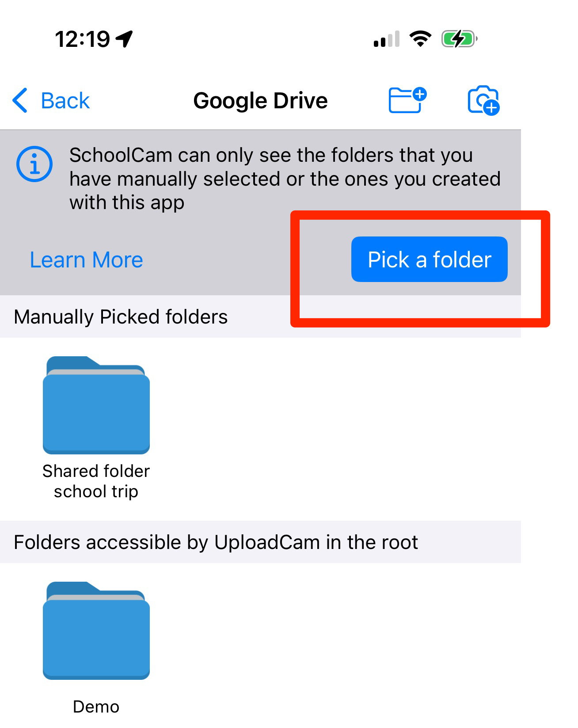The height and width of the screenshot is (728, 578).
Task: Tap the back chevron arrow
Action: (20, 100)
